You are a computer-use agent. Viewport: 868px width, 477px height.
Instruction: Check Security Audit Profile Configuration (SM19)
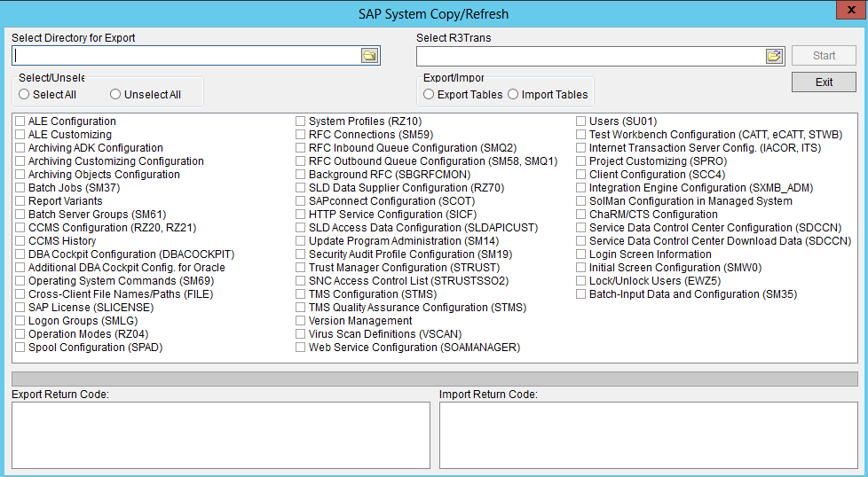click(x=301, y=254)
